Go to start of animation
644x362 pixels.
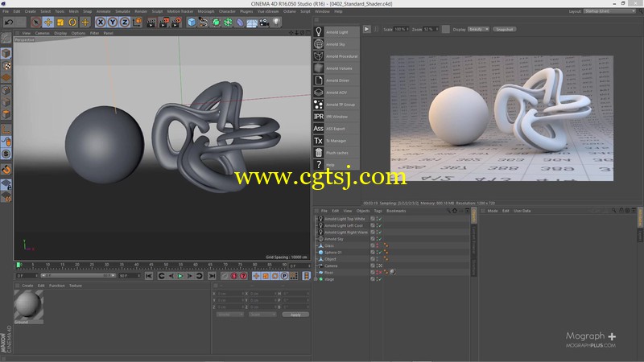coord(149,276)
